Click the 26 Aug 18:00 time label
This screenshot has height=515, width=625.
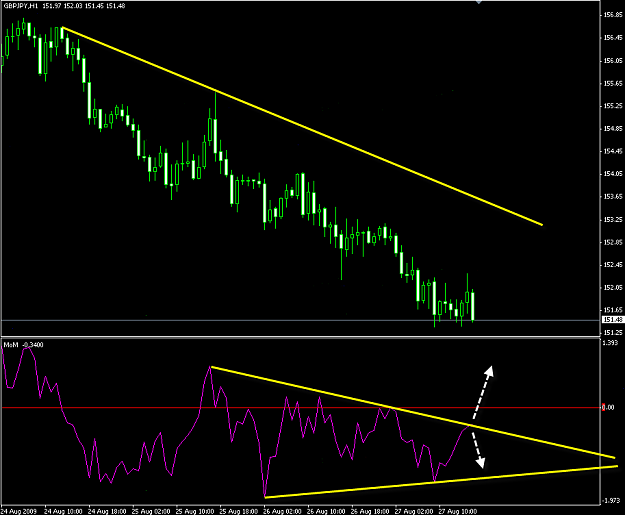tap(370, 511)
